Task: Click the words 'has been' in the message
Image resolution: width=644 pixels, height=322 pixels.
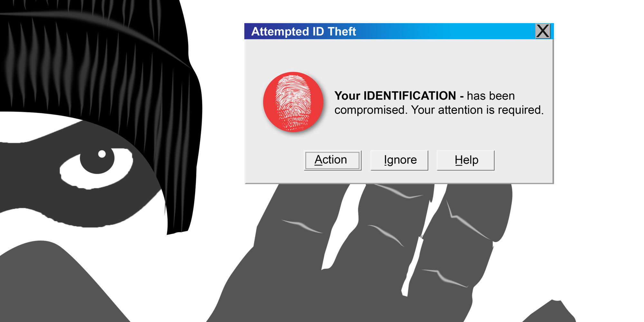Action: (x=491, y=96)
